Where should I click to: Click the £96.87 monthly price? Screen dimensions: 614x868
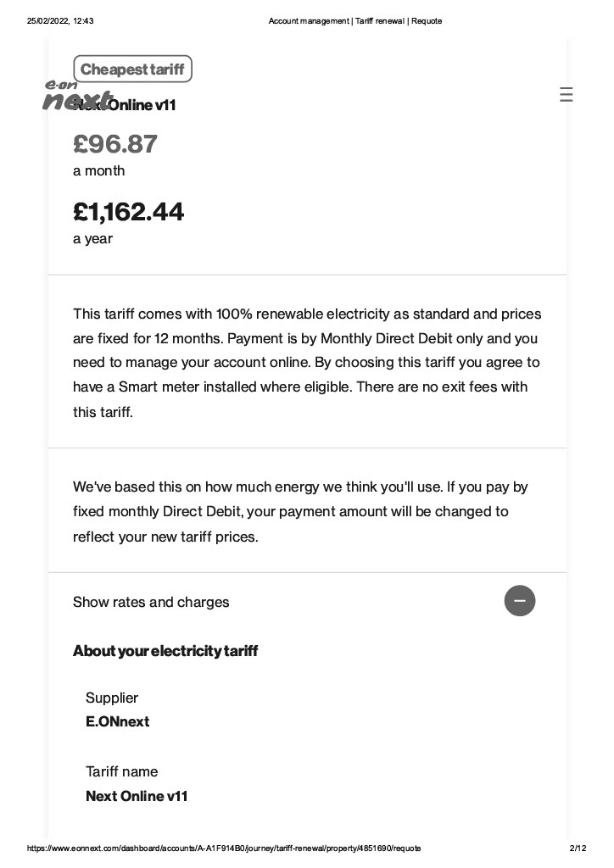pyautogui.click(x=115, y=144)
